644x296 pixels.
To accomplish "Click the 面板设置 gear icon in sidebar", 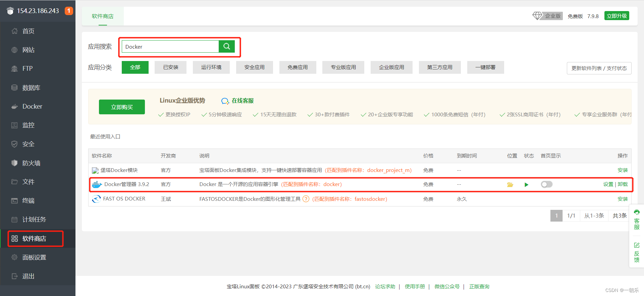I will coord(14,257).
